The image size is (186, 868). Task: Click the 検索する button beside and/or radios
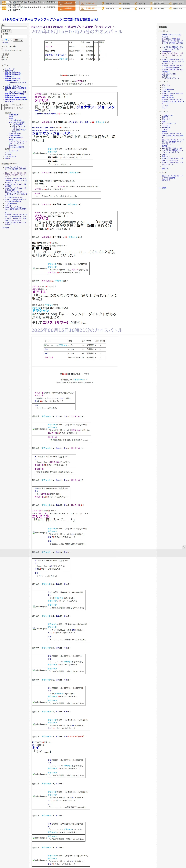point(18,40)
